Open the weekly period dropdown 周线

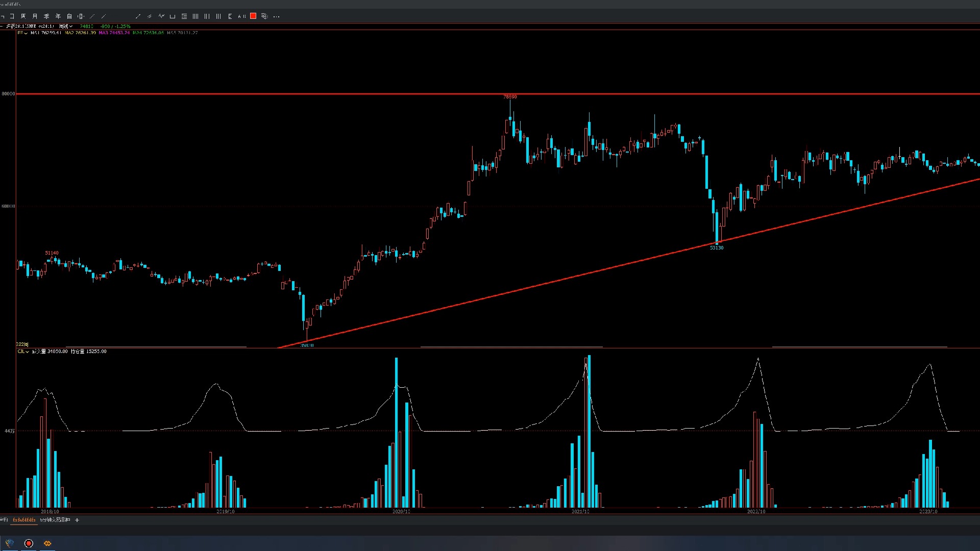pyautogui.click(x=66, y=26)
